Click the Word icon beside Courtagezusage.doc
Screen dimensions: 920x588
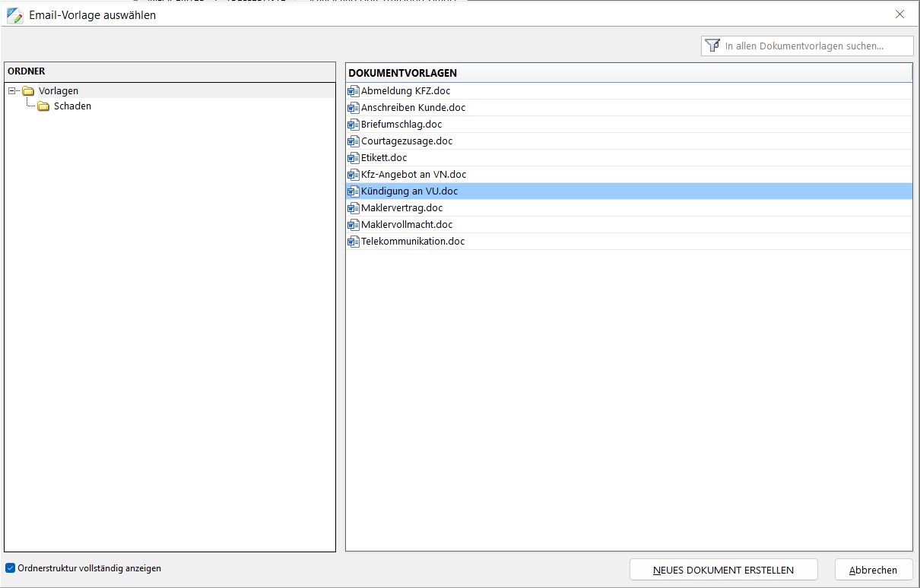coord(353,141)
